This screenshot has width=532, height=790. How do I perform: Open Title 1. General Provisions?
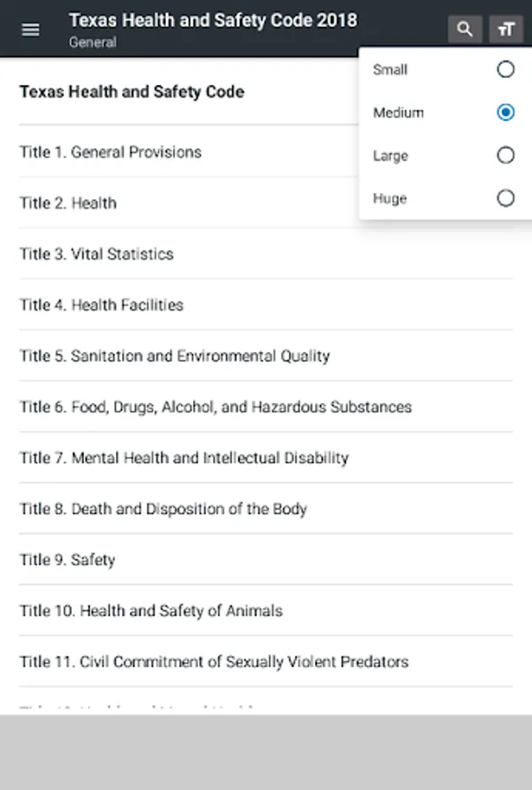[x=111, y=152]
